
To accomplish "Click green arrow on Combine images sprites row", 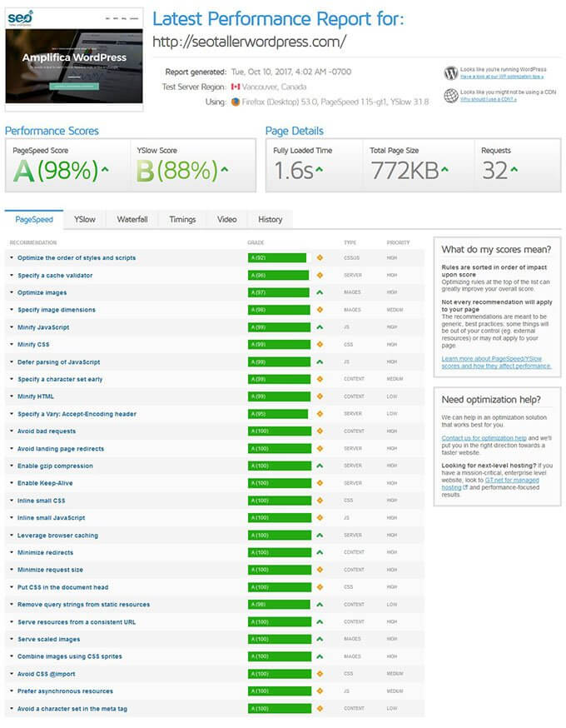I will coord(320,656).
